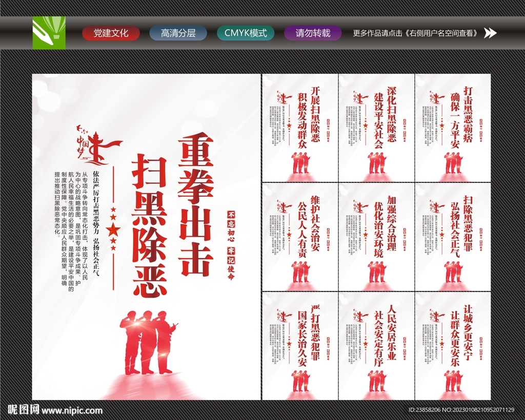
Task: Open the 让城乡更安宁 让群众更安乐 poster
Action: pyautogui.click(x=453, y=346)
